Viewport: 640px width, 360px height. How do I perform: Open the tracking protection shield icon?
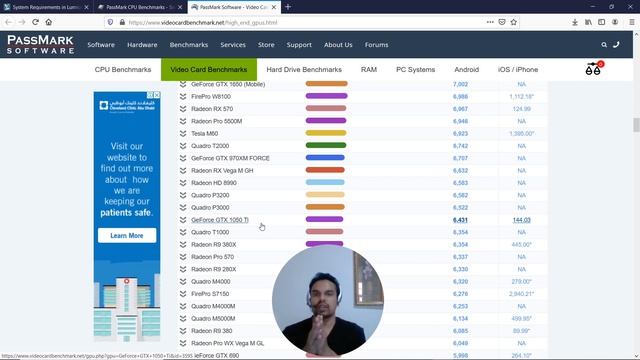(x=110, y=22)
